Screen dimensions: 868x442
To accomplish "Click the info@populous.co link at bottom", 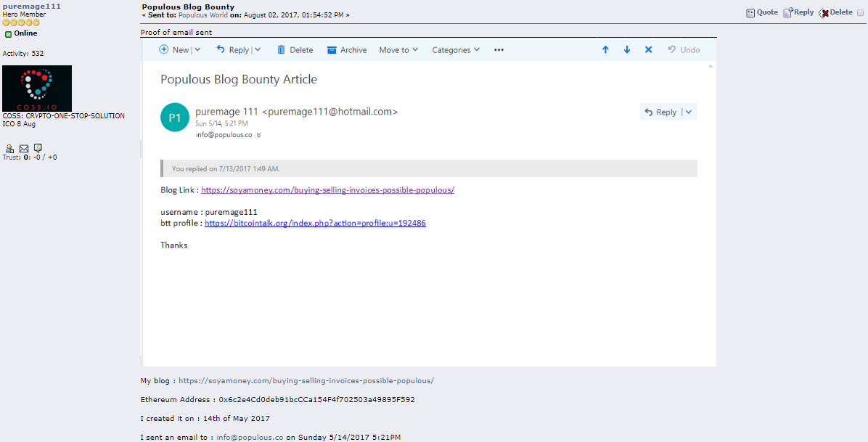I will (x=250, y=437).
